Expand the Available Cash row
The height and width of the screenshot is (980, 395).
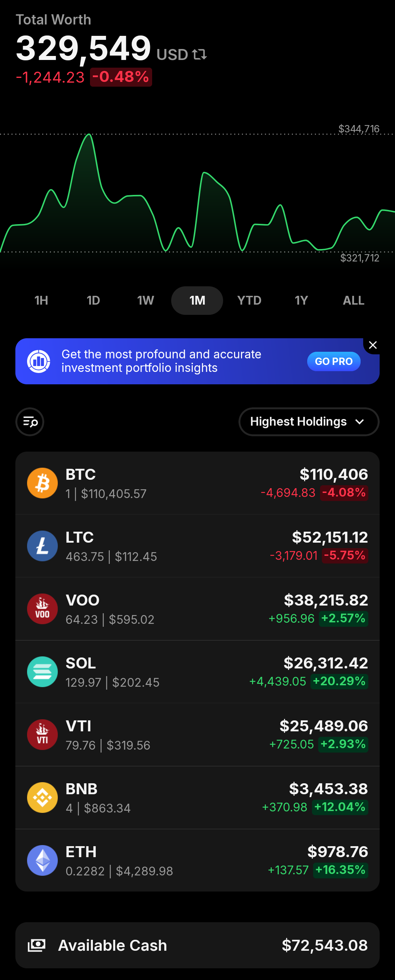click(197, 945)
